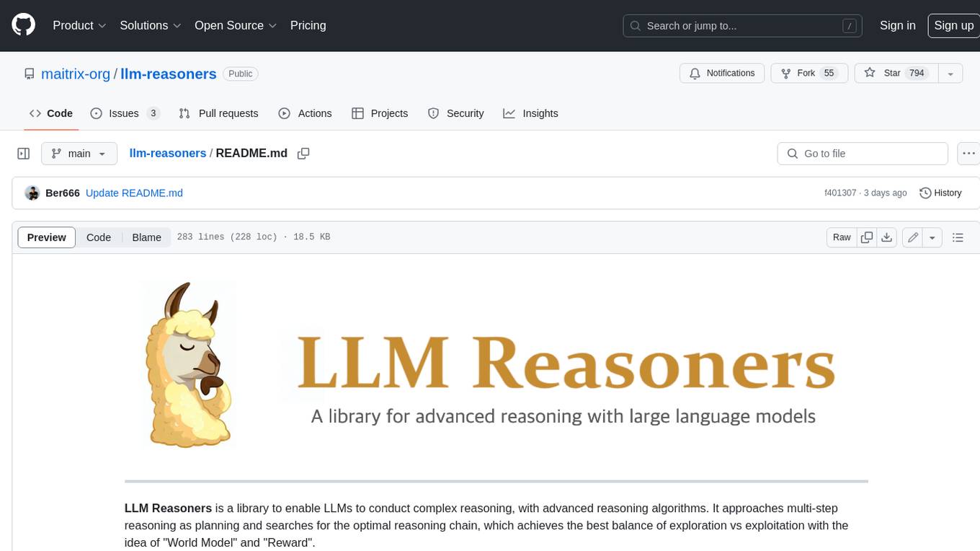
Task: Open more file actions ellipsis menu
Action: pyautogui.click(x=968, y=154)
